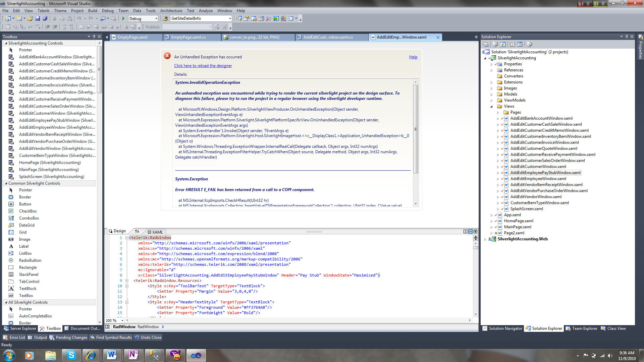Expand the SilverlightAccounting.Web project node
Screen dimensions: 644x362
pyautogui.click(x=485, y=239)
